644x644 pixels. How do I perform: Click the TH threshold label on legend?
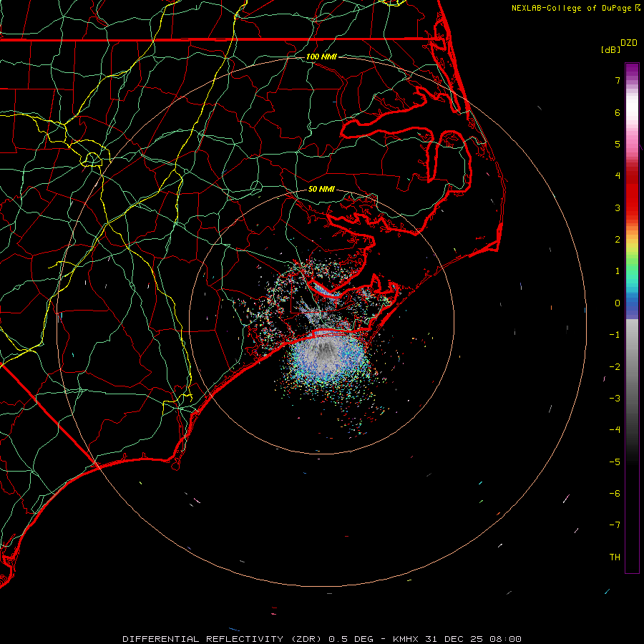615,557
